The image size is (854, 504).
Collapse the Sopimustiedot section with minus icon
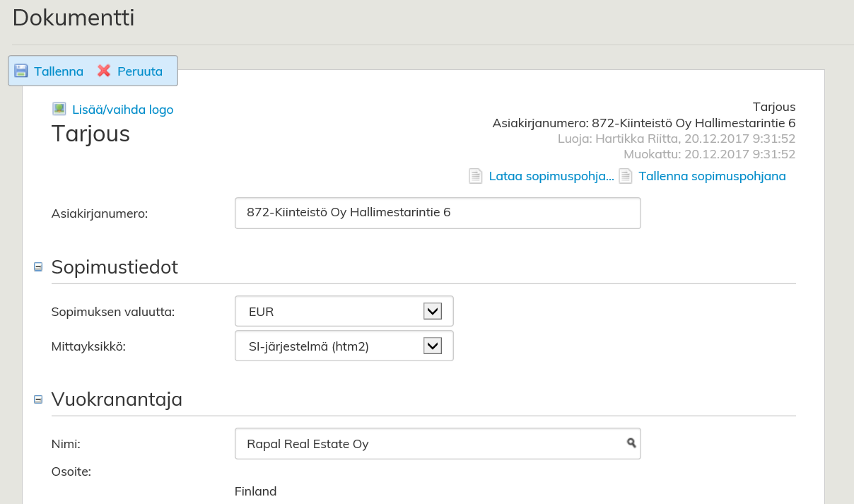tap(38, 267)
